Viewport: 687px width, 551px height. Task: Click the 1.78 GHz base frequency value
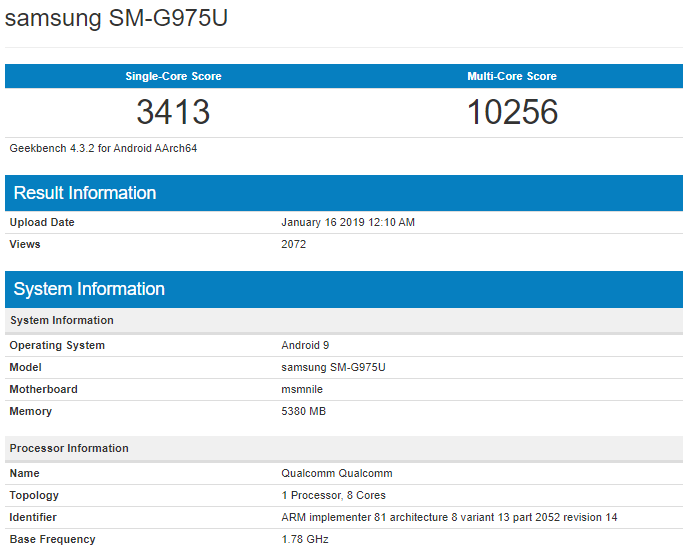pyautogui.click(x=305, y=539)
